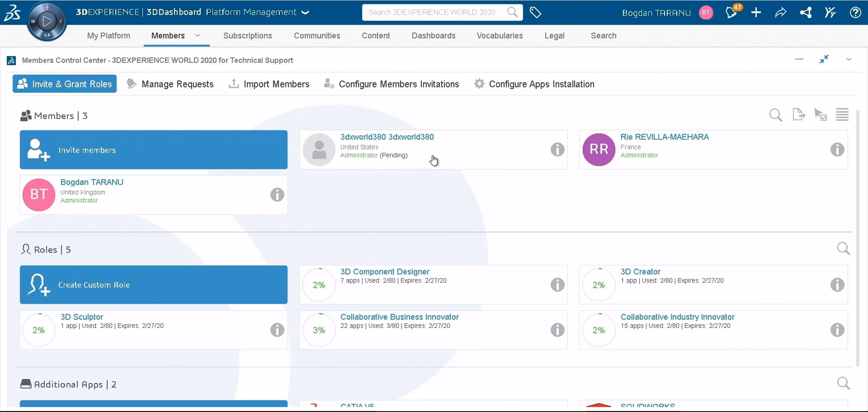Image resolution: width=868 pixels, height=412 pixels.
Task: Click the widget vertical scrollbar
Action: click(x=858, y=238)
